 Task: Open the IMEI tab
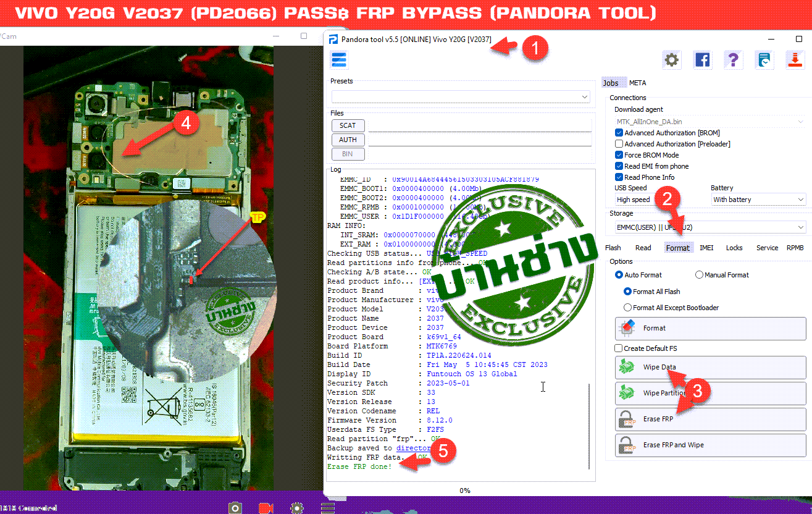(x=706, y=248)
